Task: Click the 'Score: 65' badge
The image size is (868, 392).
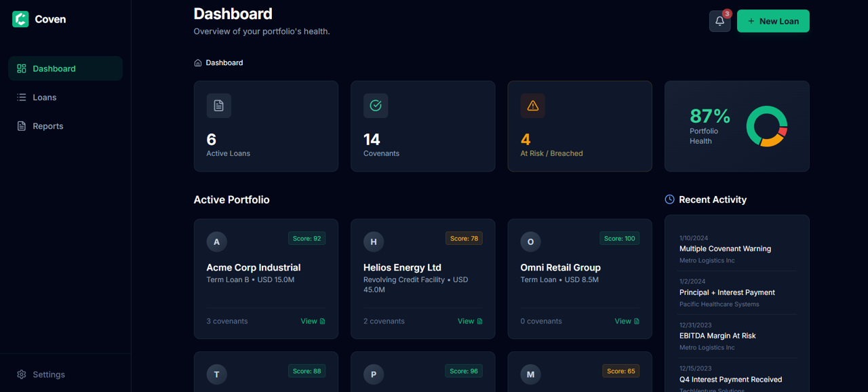Action: click(x=620, y=371)
